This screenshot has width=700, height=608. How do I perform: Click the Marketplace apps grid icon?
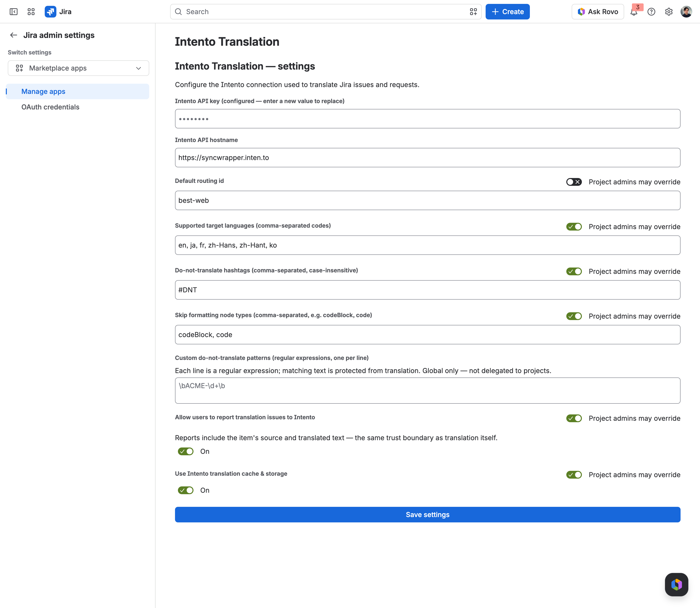click(x=20, y=68)
